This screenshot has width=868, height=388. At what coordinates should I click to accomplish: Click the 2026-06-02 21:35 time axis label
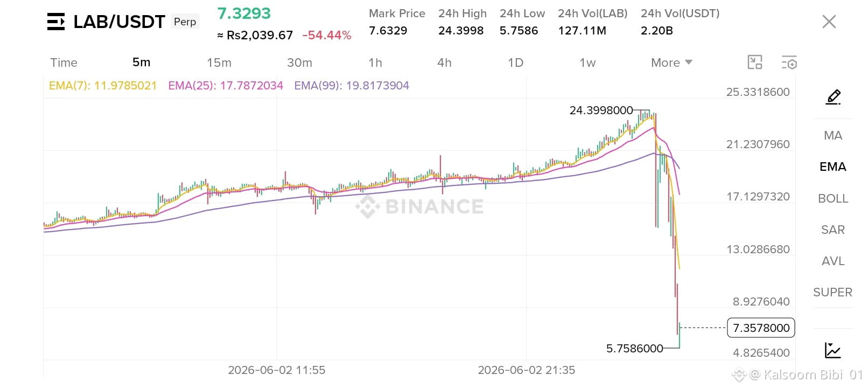tap(527, 370)
